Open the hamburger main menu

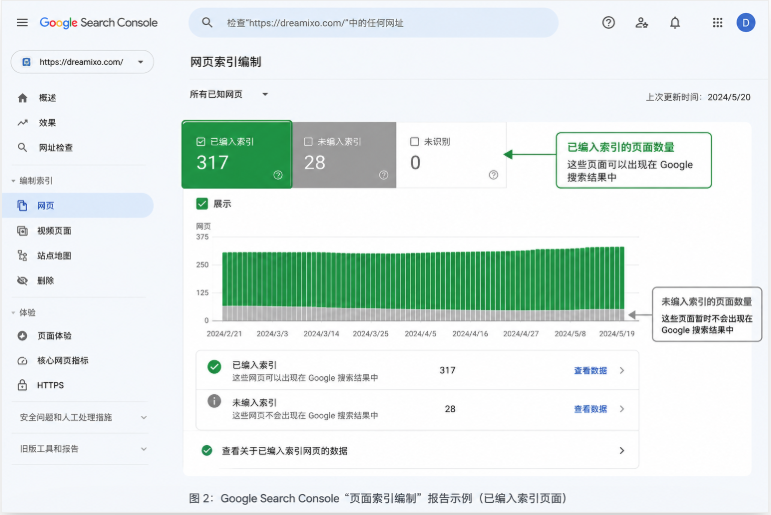[x=22, y=23]
